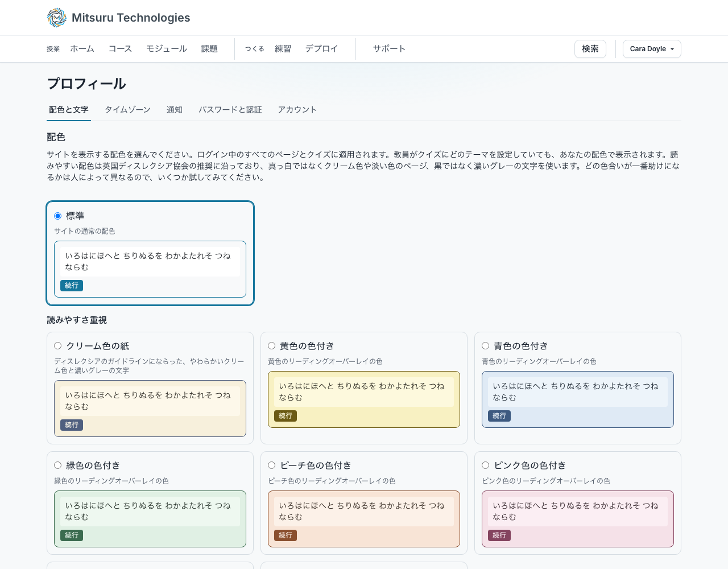Select the ピーチ色の色付き radio button
The height and width of the screenshot is (569, 728).
pyautogui.click(x=271, y=465)
